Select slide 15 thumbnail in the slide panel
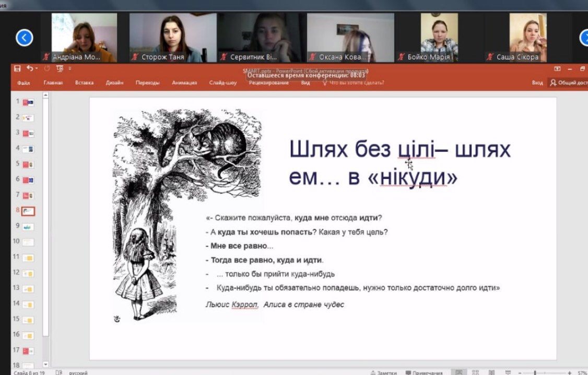 (x=28, y=320)
